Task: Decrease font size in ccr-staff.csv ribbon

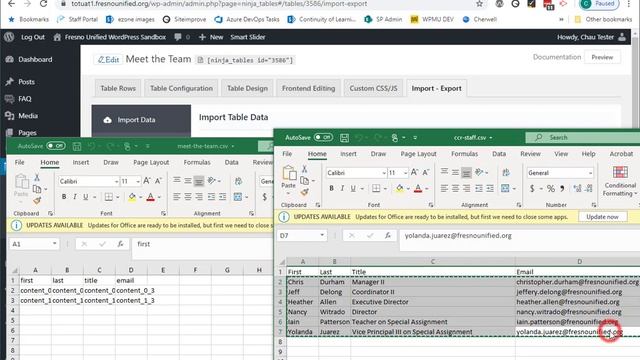Action: 426,173
